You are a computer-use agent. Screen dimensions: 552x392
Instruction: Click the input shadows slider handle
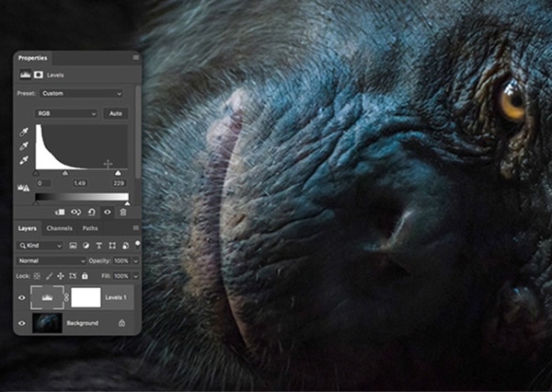(x=36, y=173)
